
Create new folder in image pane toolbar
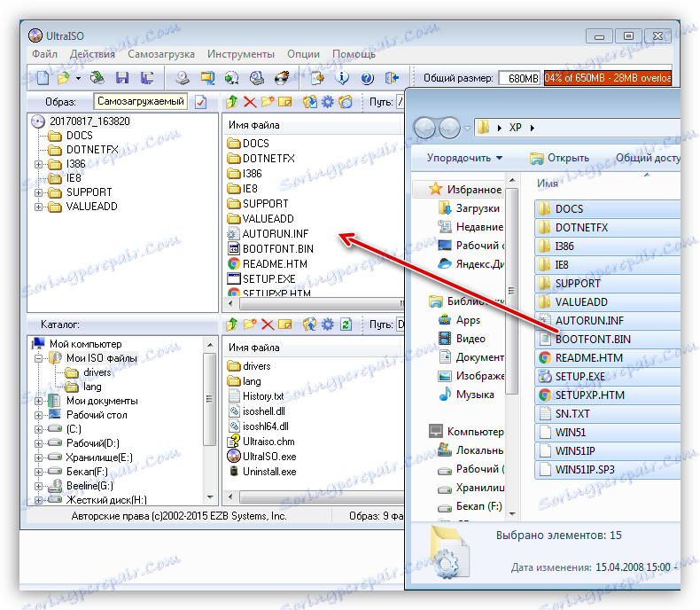tap(268, 102)
